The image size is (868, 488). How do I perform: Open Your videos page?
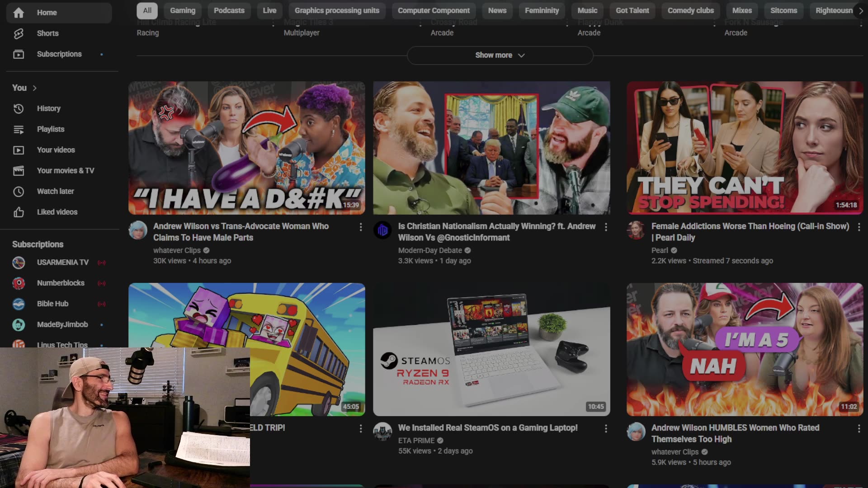(x=56, y=150)
